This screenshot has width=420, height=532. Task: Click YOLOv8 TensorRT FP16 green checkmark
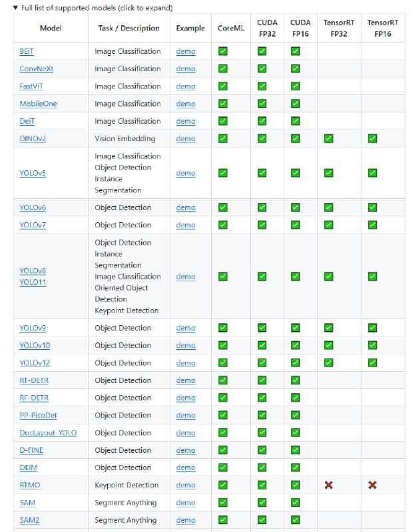click(x=372, y=276)
